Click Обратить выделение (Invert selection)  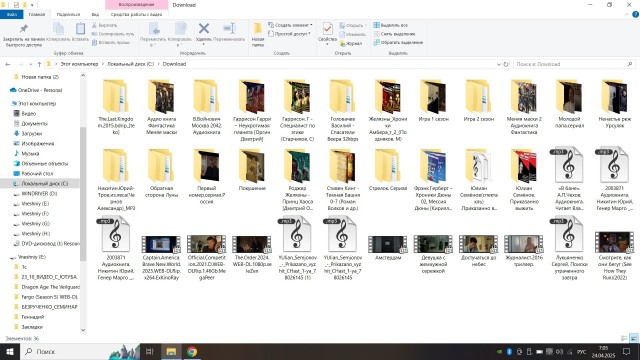(398, 42)
